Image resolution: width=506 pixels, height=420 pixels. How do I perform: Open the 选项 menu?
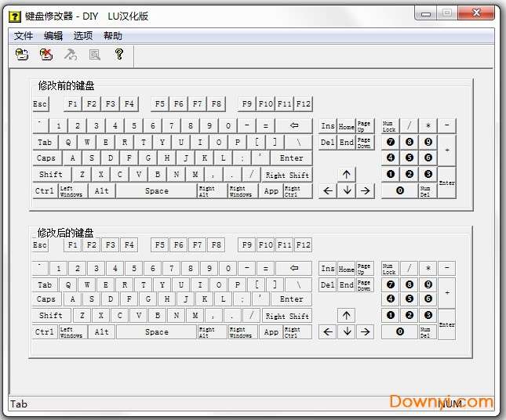coord(83,35)
